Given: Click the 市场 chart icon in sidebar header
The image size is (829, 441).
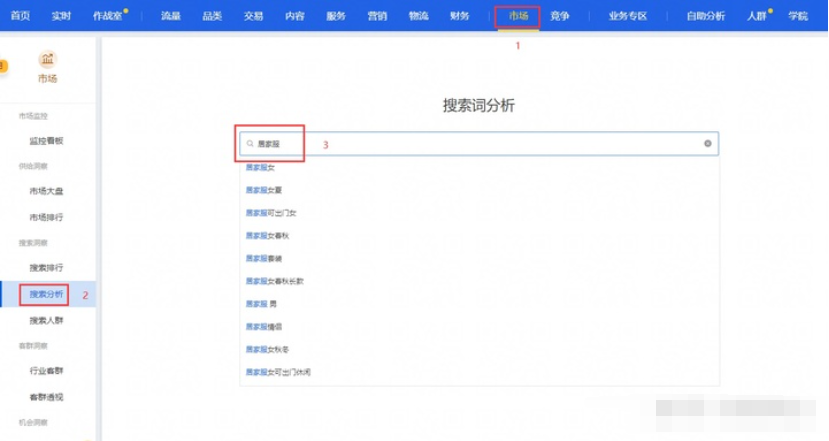Looking at the screenshot, I should tap(47, 59).
